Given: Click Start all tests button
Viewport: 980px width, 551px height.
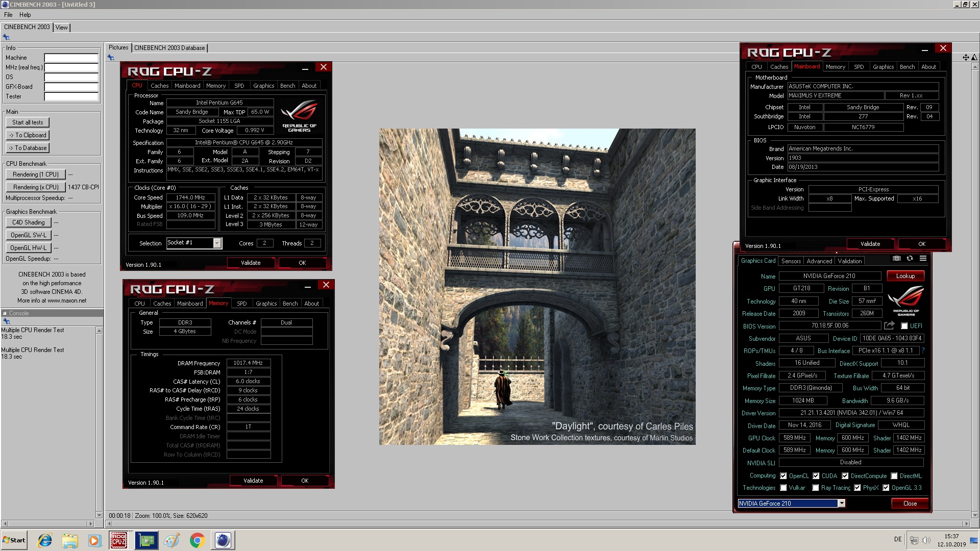Looking at the screenshot, I should tap(28, 122).
